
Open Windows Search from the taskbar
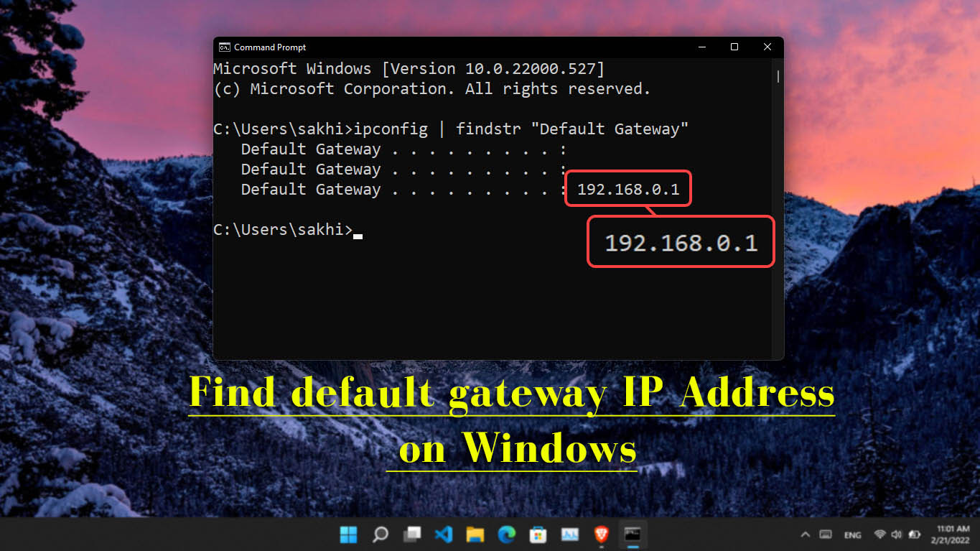[x=380, y=534]
